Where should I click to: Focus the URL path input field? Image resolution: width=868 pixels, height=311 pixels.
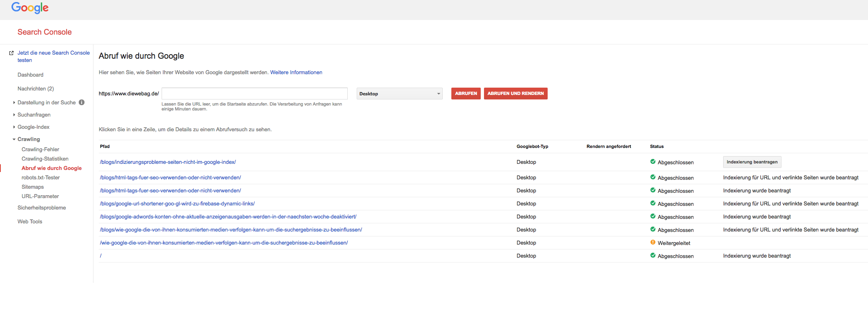pyautogui.click(x=255, y=93)
